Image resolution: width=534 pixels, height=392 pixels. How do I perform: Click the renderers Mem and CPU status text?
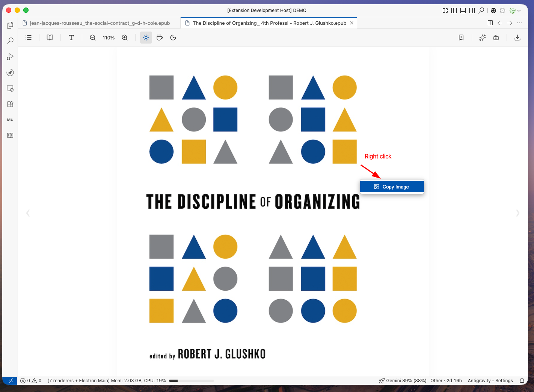click(107, 381)
